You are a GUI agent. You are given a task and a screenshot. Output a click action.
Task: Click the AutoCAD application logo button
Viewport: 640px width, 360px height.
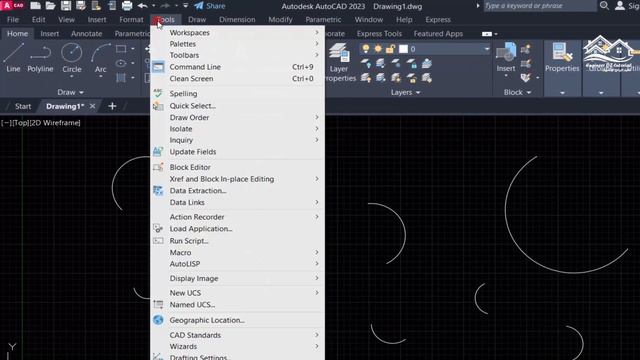(12, 5)
